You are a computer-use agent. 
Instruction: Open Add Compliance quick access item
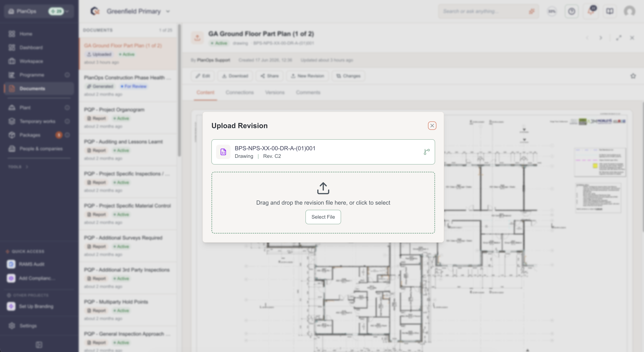coord(39,278)
